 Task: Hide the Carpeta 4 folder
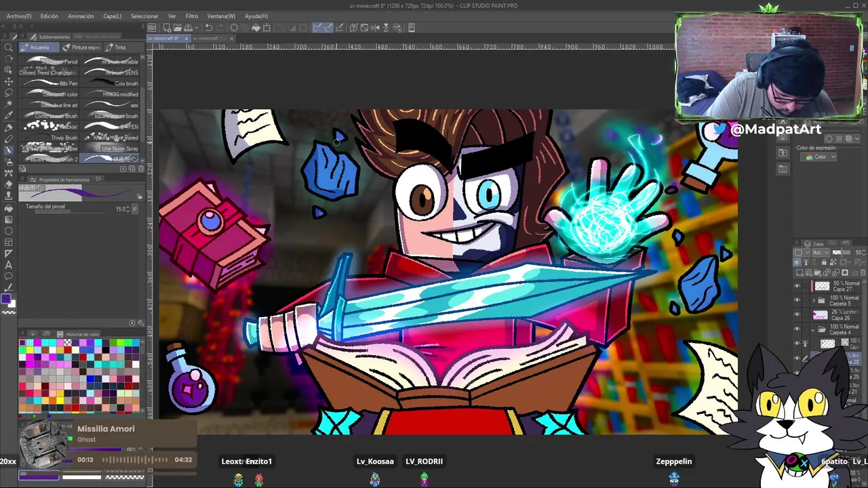797,329
